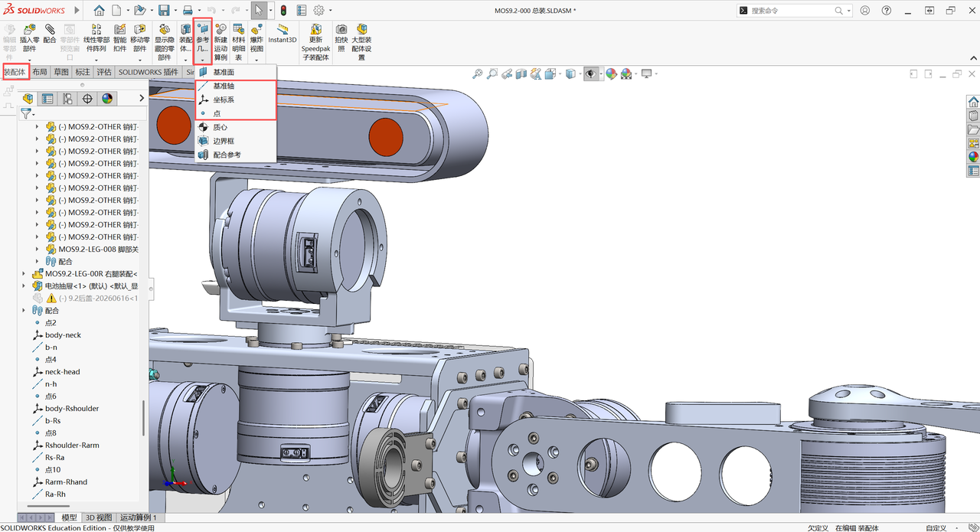Select the Exploded View (爆炸视图) tool
980x532 pixels.
coord(256,39)
